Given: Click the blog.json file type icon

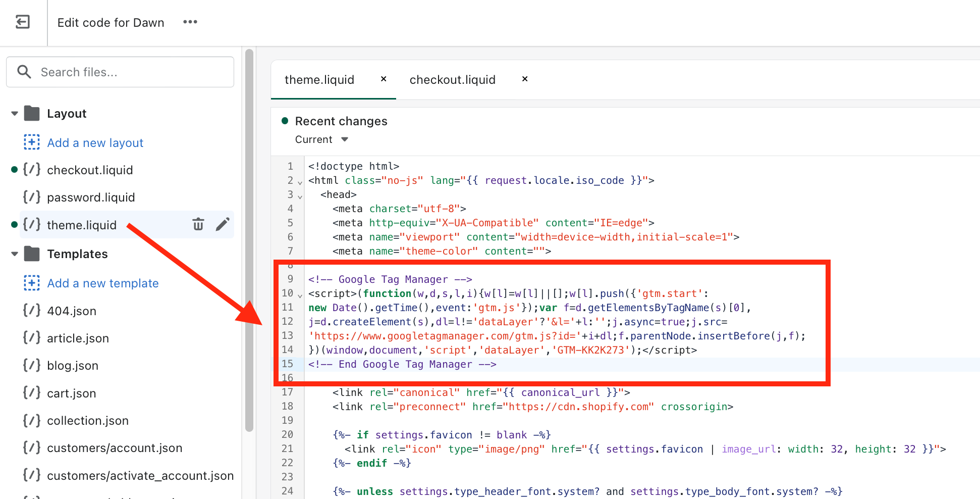Looking at the screenshot, I should [x=32, y=365].
